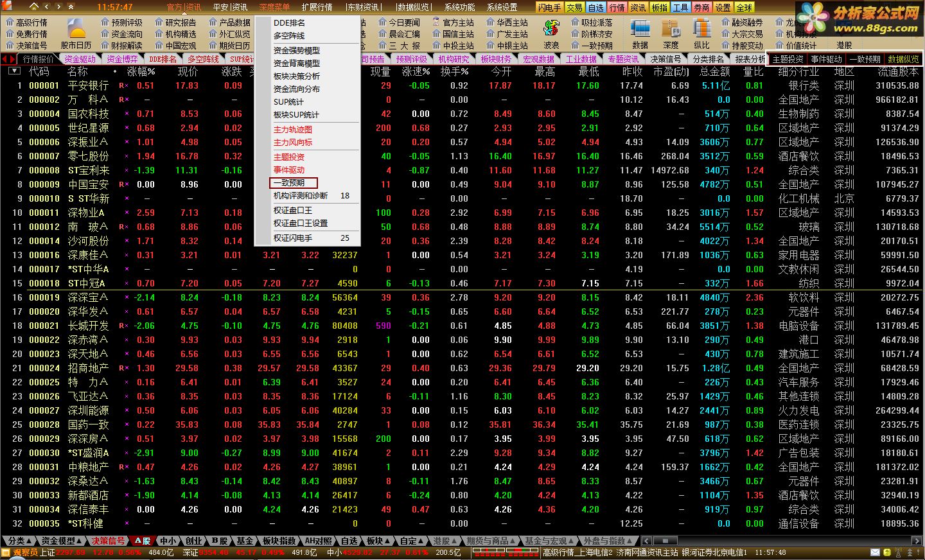Open 产品数据 toolbar entry
Image resolution: width=925 pixels, height=560 pixels.
pos(229,22)
